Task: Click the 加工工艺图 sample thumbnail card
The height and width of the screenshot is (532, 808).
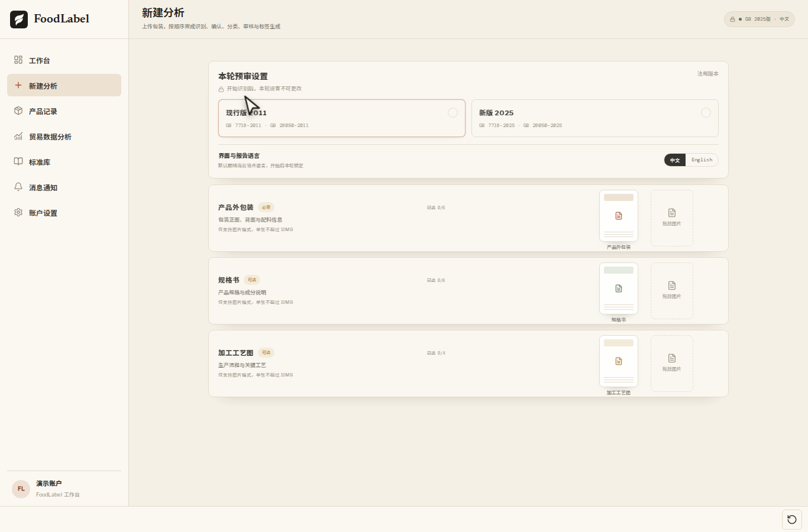Action: [619, 361]
